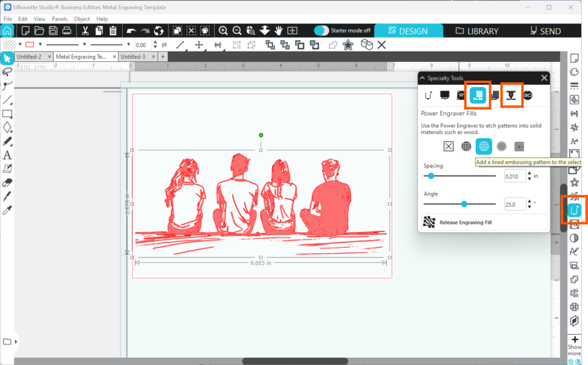Click the Angle value field 25.0
588x365 pixels.
point(515,205)
